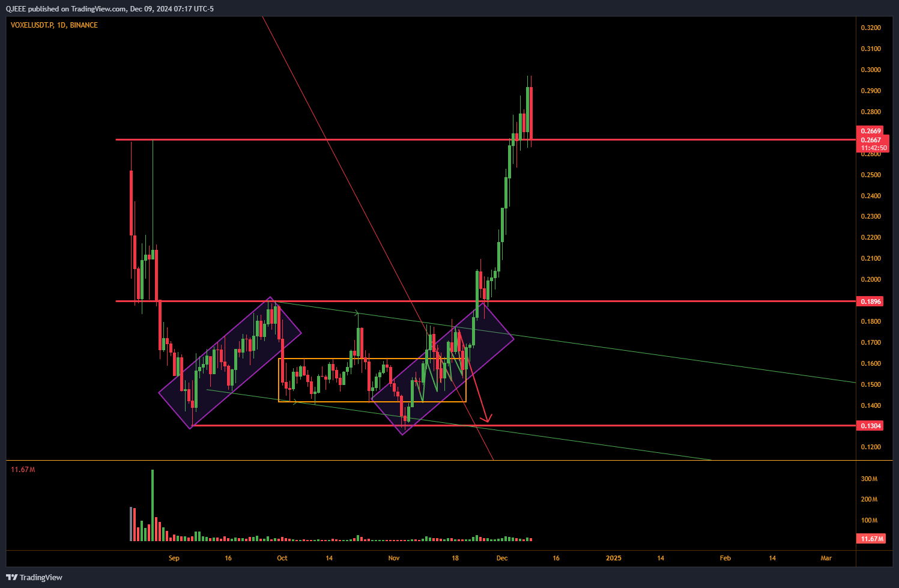The image size is (899, 588).
Task: Click the Oct date label on time axis
Action: coord(282,558)
